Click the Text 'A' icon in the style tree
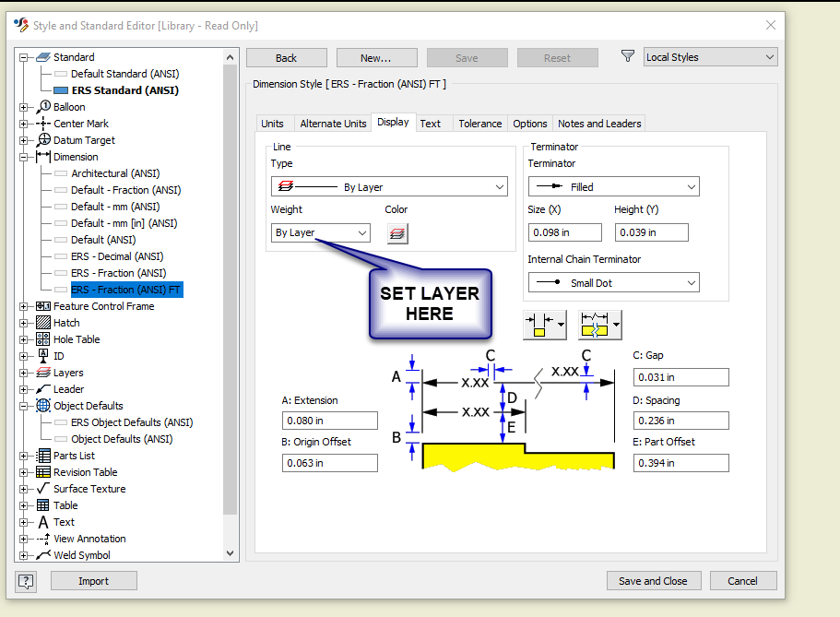Screen dimensions: 840x617 (43, 522)
